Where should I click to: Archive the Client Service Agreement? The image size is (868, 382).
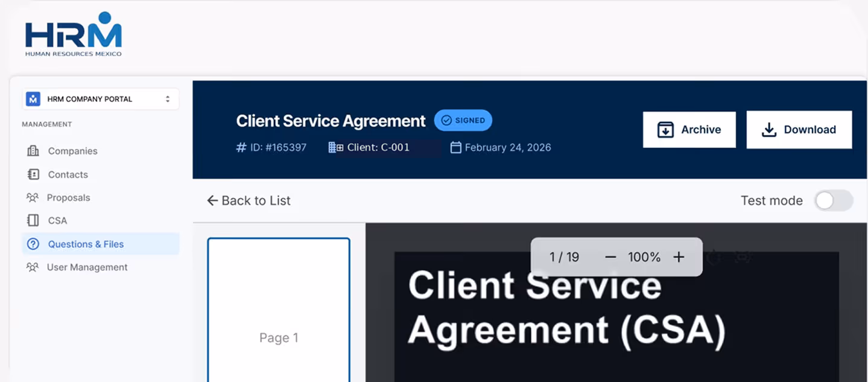[x=689, y=129]
